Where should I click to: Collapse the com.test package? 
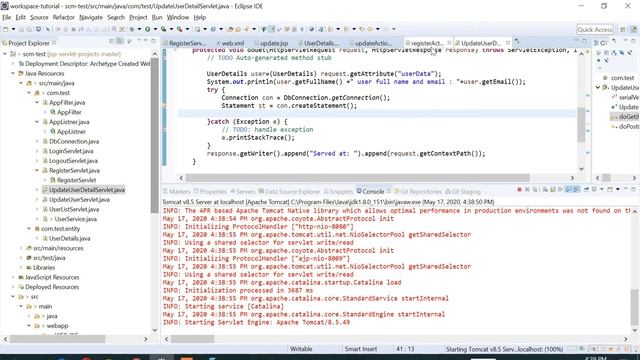(x=29, y=93)
